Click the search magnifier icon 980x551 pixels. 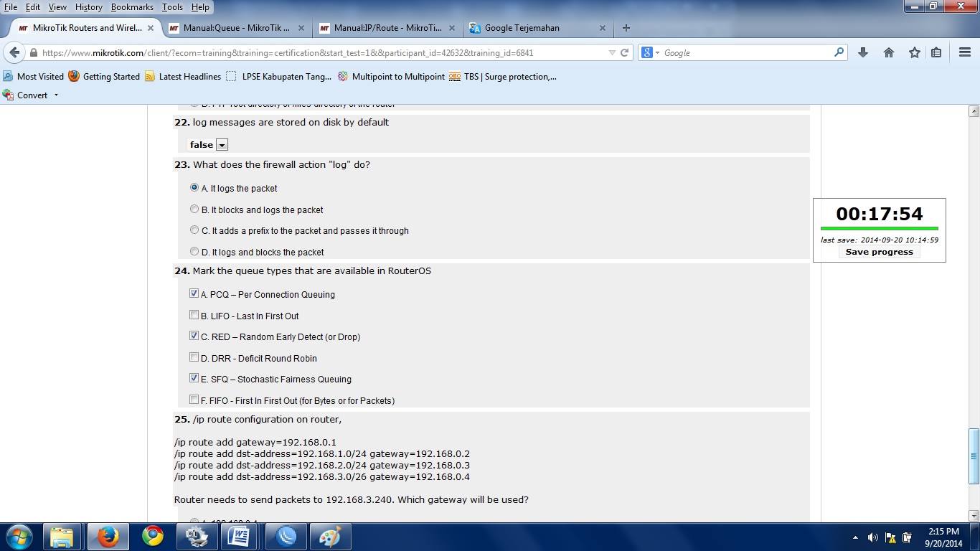[x=839, y=52]
